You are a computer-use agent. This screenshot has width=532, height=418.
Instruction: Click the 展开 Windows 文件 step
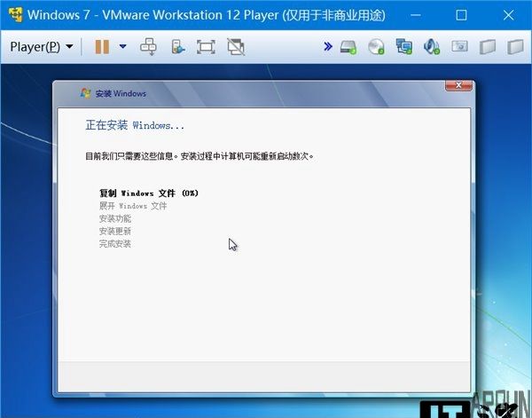133,206
